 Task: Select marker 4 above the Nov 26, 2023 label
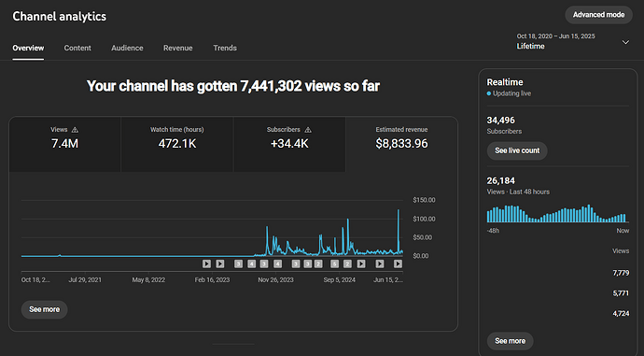pos(277,263)
